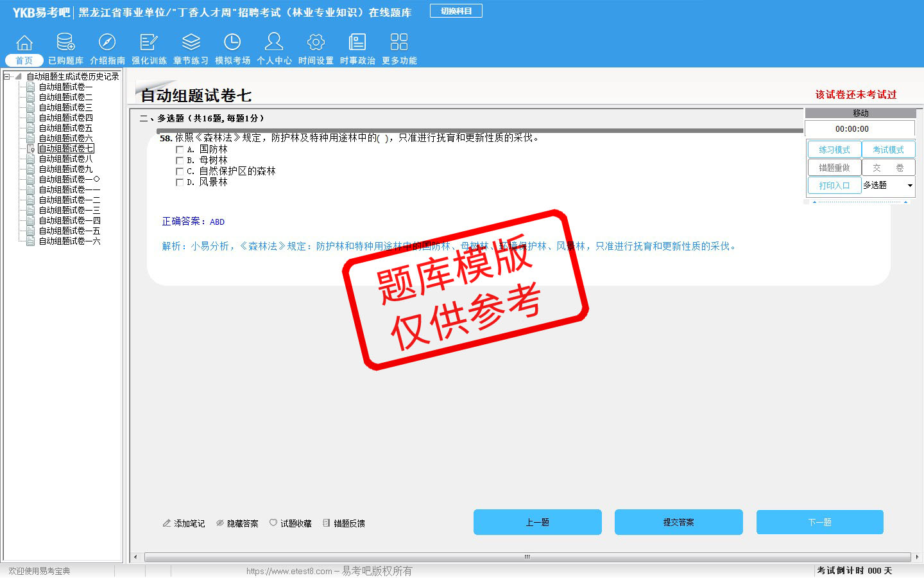Open 更多功能 grid icon
The width and height of the screenshot is (924, 578).
click(x=399, y=42)
